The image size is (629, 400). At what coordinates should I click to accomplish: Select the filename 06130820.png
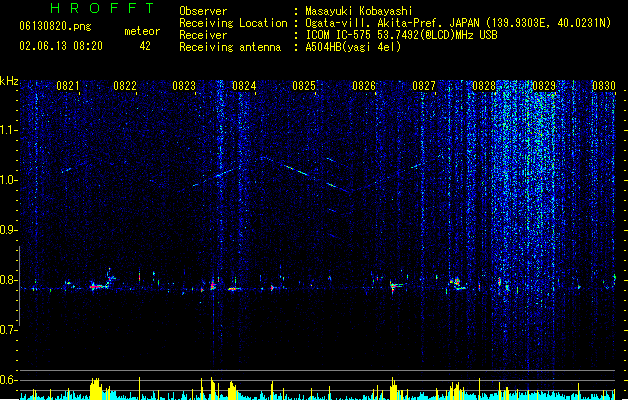pyautogui.click(x=55, y=26)
